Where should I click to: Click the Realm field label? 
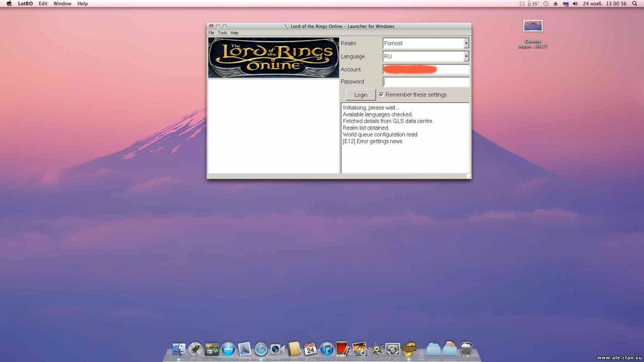pyautogui.click(x=349, y=43)
